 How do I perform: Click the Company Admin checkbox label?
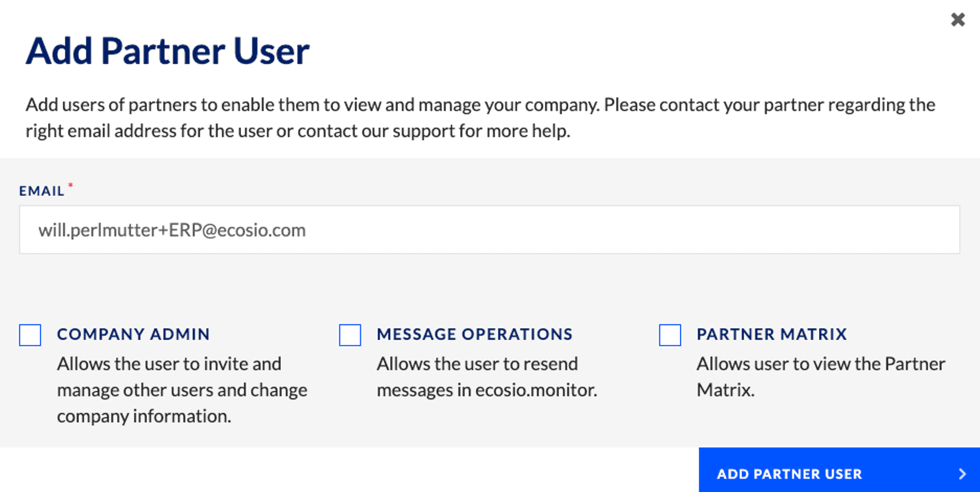pos(133,334)
